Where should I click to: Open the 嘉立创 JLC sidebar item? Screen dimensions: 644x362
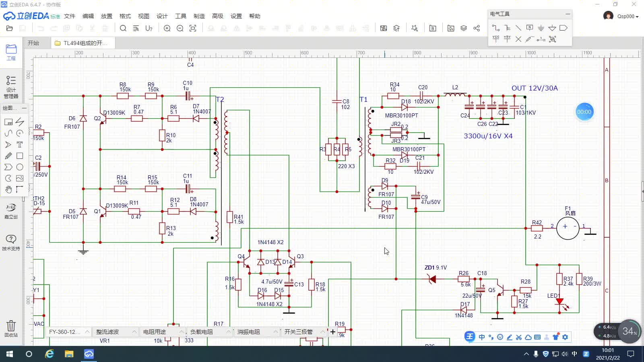pos(11,211)
